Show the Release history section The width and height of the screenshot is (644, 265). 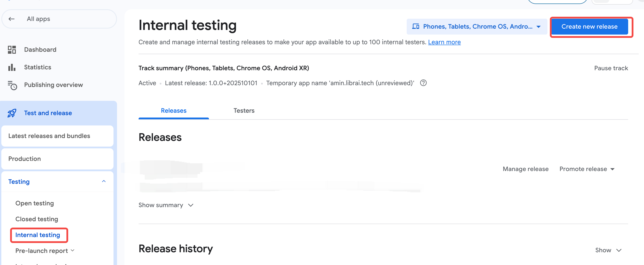(x=608, y=250)
